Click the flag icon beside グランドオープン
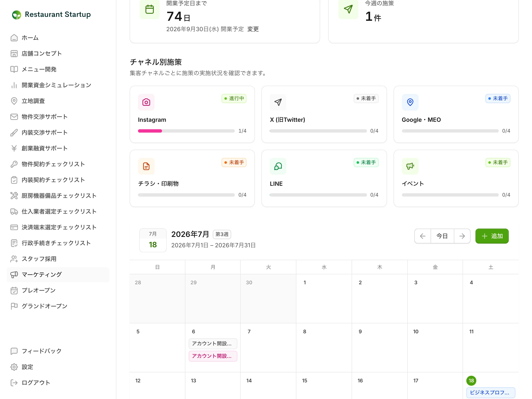532x399 pixels. click(14, 306)
